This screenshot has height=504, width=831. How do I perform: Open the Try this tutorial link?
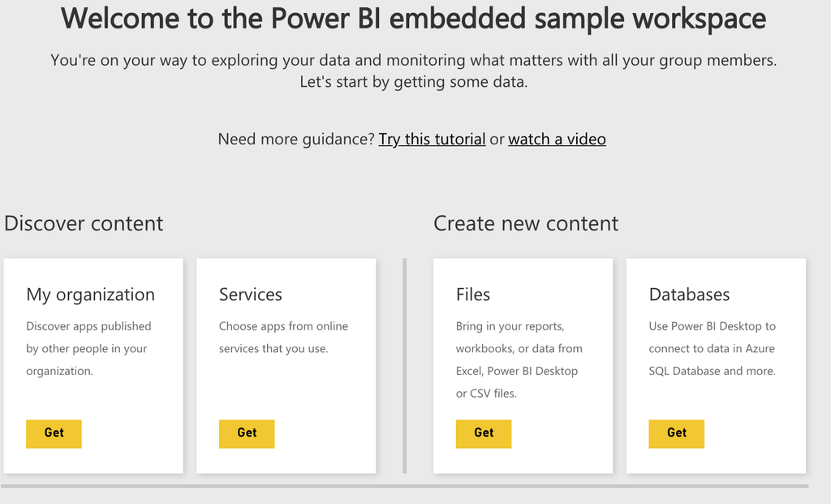click(432, 139)
